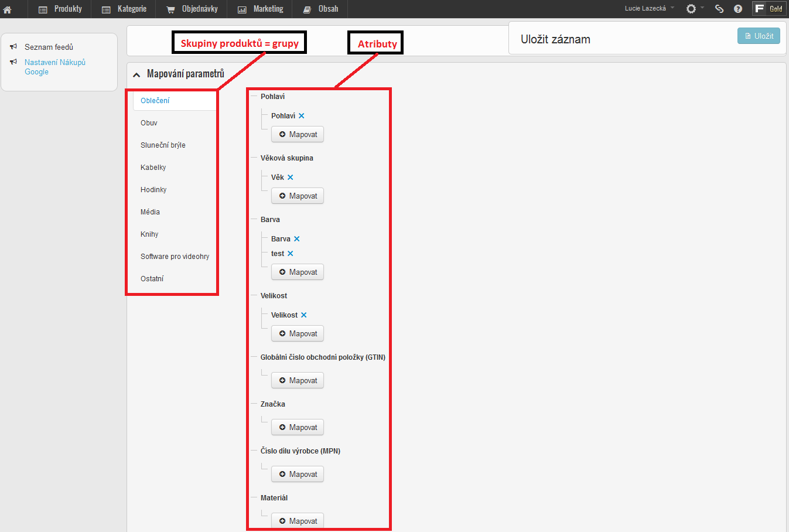Open the Produkty menu
This screenshot has width=789, height=532.
(60, 9)
